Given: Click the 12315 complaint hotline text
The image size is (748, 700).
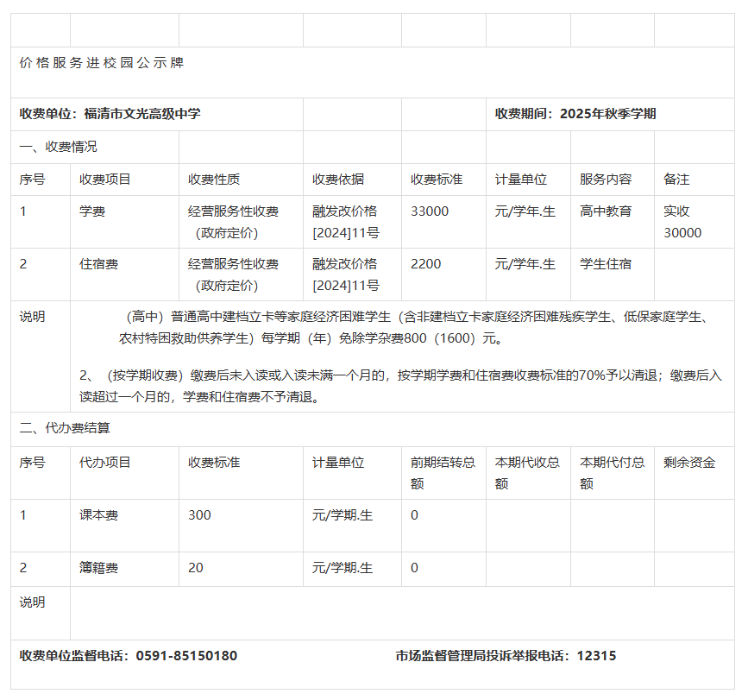Looking at the screenshot, I should [x=596, y=656].
